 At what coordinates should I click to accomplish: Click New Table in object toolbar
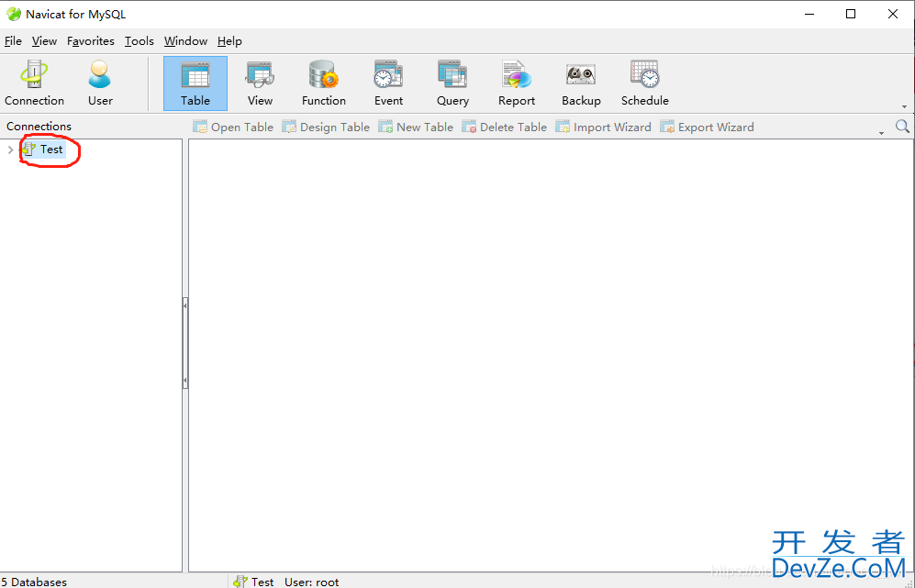(x=416, y=128)
